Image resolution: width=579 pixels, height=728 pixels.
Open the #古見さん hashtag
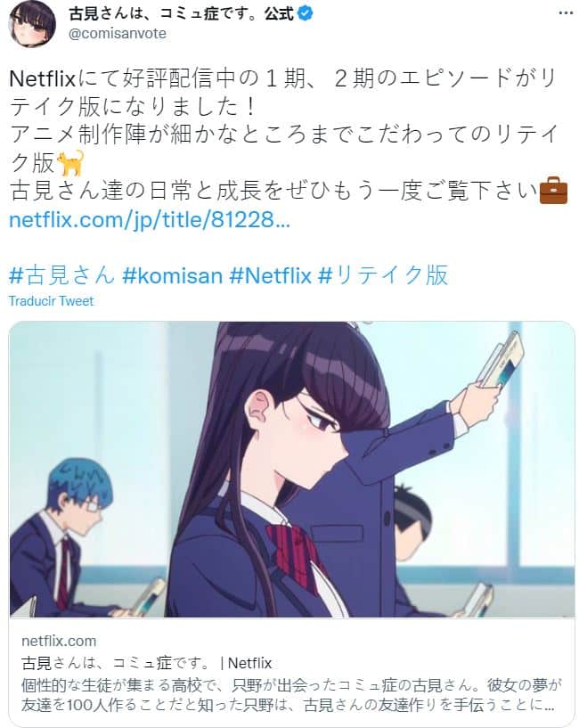pyautogui.click(x=61, y=274)
